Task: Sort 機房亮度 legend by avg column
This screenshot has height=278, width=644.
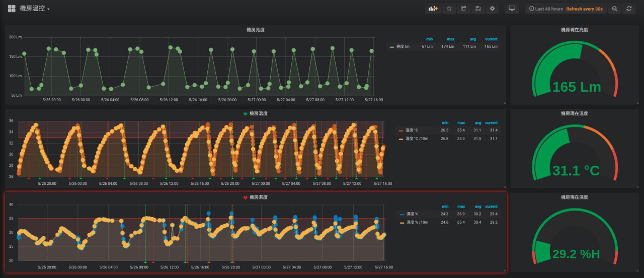Action: pos(472,39)
